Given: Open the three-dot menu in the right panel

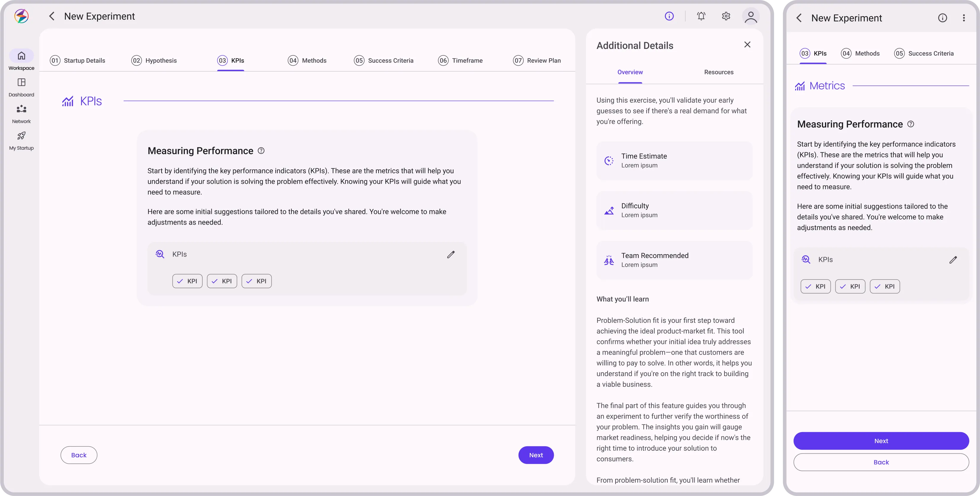Looking at the screenshot, I should [x=964, y=17].
